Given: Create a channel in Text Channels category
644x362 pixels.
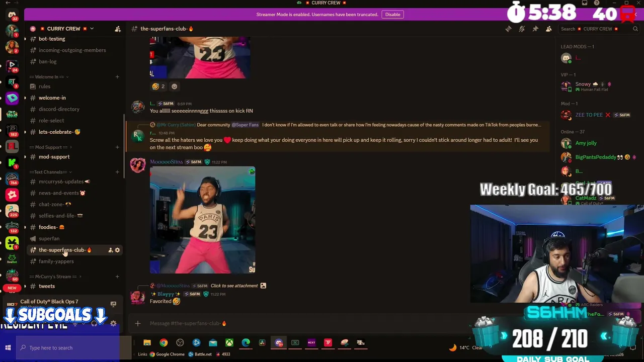Looking at the screenshot, I should (117, 172).
